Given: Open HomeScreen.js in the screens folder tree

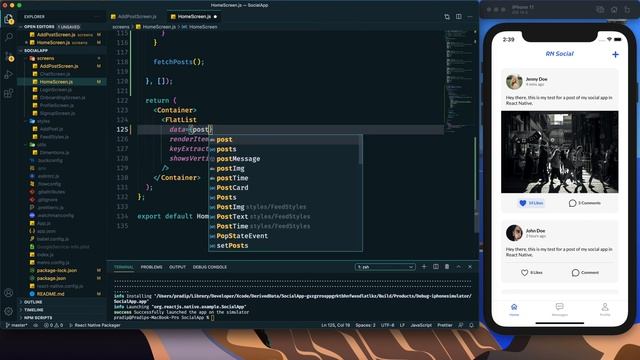Looking at the screenshot, I should pos(56,82).
